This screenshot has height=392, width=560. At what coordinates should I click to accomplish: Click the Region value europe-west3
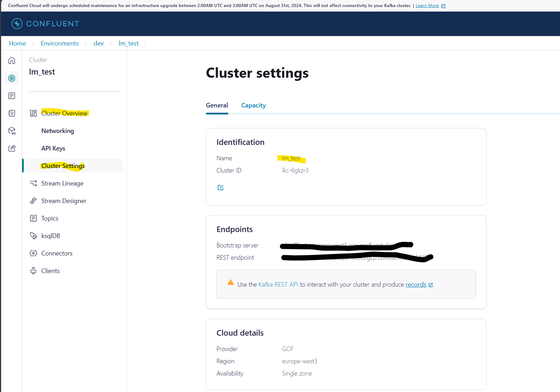(x=300, y=361)
